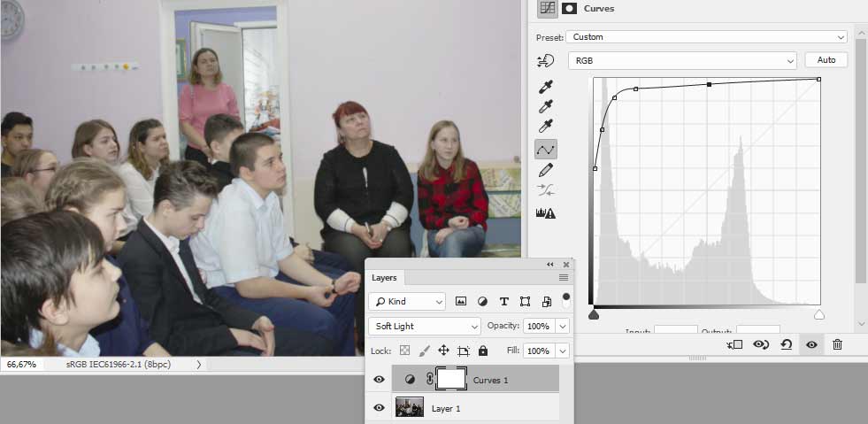Open the Preset dropdown showing Custom
The height and width of the screenshot is (424, 868).
click(x=706, y=37)
